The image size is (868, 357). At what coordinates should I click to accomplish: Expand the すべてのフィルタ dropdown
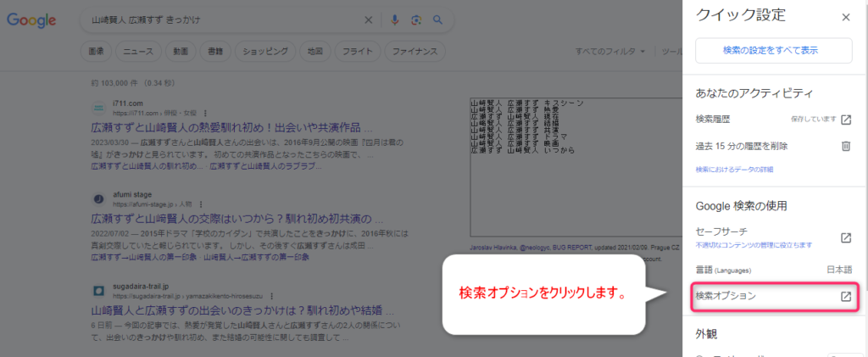(x=610, y=52)
